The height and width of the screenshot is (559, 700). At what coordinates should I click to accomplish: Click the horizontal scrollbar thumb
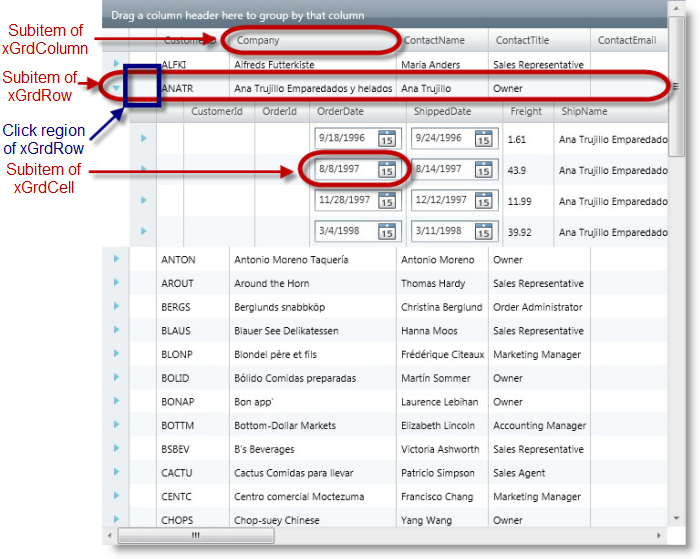[x=196, y=536]
